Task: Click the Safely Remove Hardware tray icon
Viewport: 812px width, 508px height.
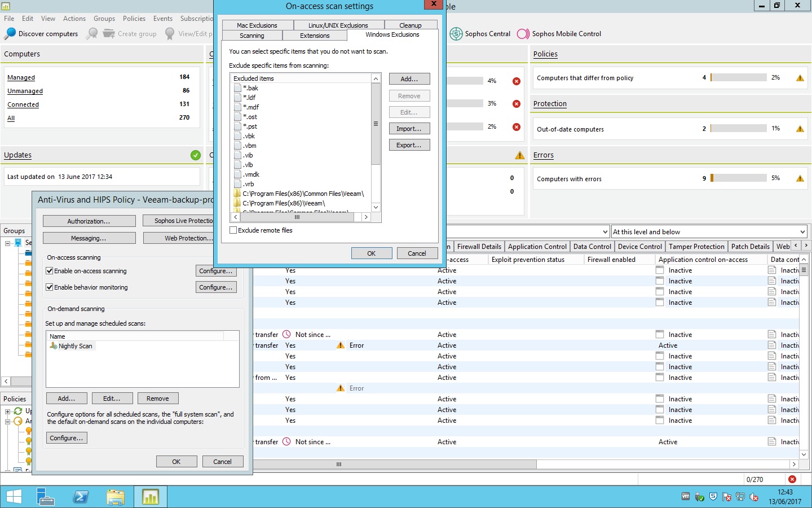Action: coord(700,497)
